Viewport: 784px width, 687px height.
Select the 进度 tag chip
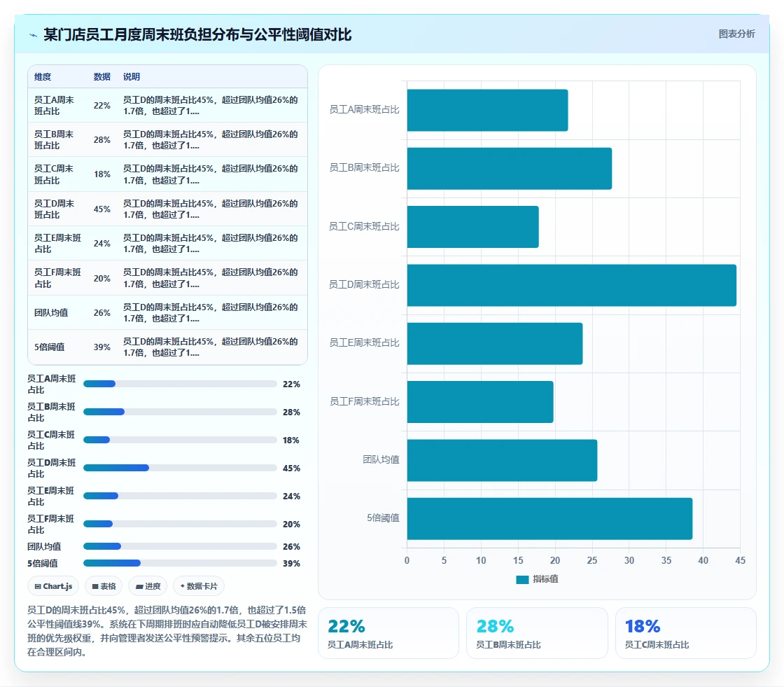[x=148, y=586]
